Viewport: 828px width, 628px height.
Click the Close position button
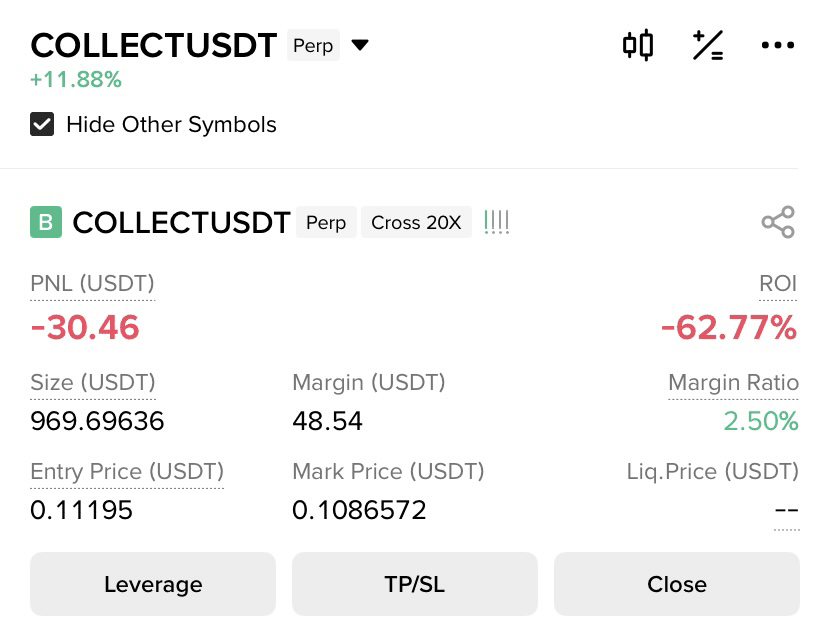click(677, 584)
